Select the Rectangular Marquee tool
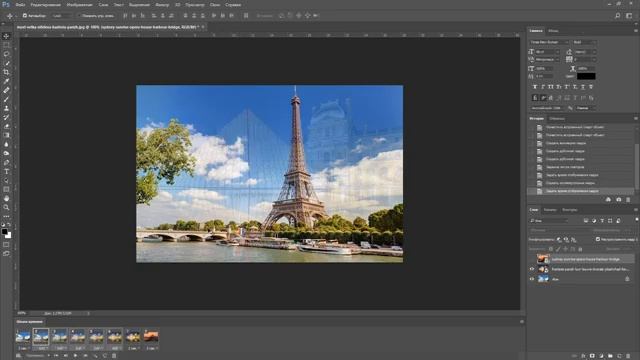The width and height of the screenshot is (640, 360). click(x=6, y=45)
